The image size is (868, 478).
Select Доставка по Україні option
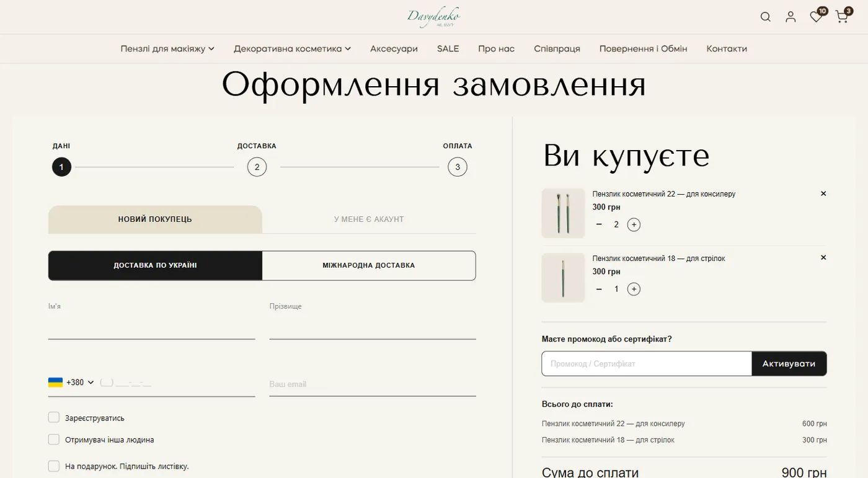155,265
